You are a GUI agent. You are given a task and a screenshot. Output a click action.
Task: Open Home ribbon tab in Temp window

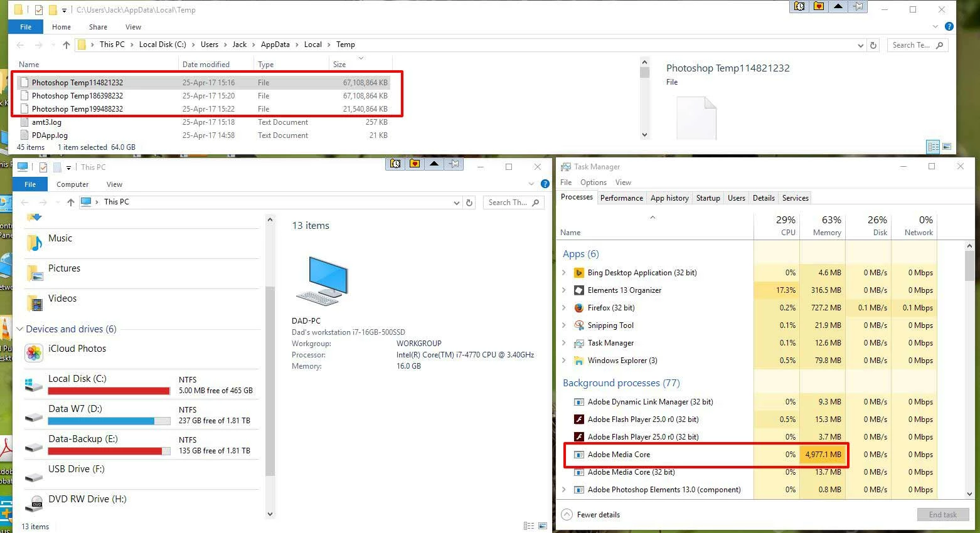[61, 27]
